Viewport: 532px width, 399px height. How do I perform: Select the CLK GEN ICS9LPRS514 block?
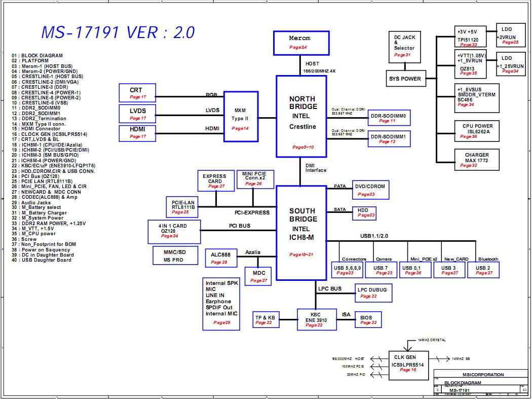coord(408,366)
